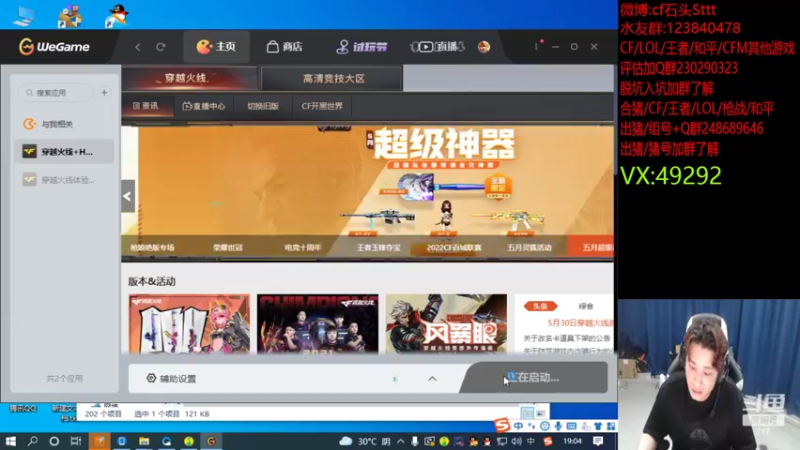Open the 直播 live stream tab
Image resolution: width=800 pixels, height=450 pixels.
click(x=438, y=47)
